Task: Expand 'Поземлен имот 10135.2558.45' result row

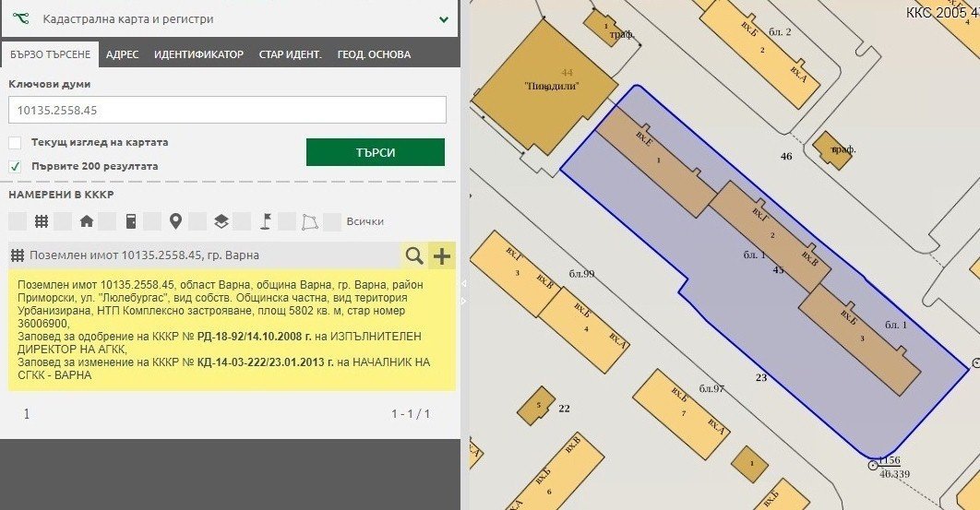Action: coord(203,255)
